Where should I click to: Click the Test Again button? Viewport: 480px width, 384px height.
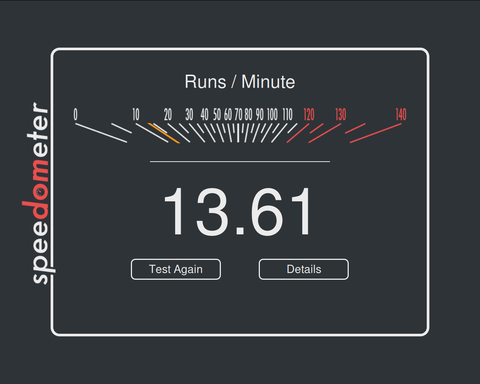[176, 269]
